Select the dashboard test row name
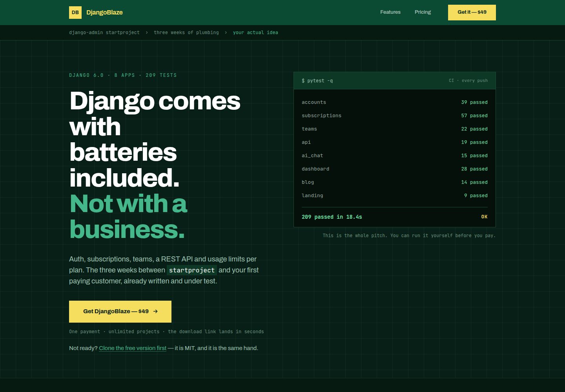Image resolution: width=565 pixels, height=392 pixels. (x=315, y=169)
